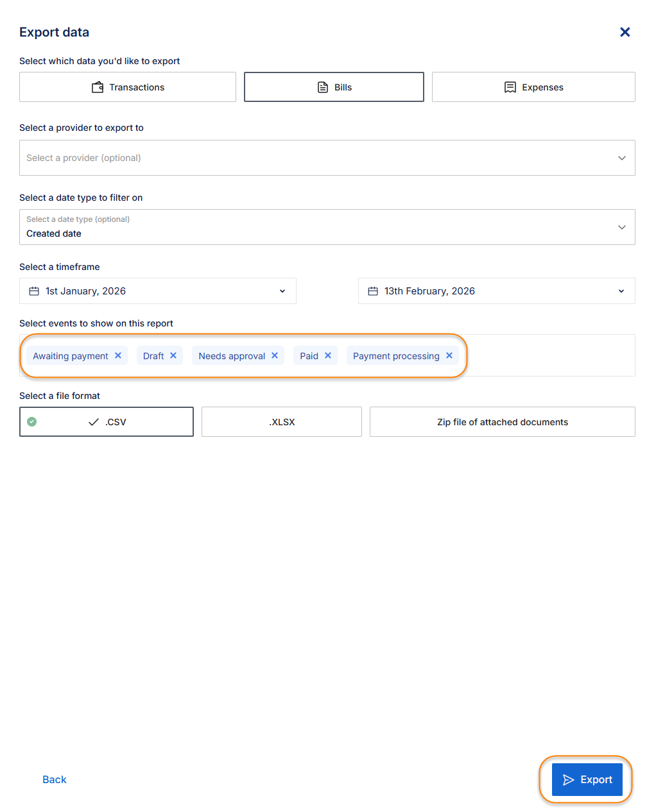Click the calendar icon beside 13th February
Screen dimensions: 656x812
click(373, 291)
